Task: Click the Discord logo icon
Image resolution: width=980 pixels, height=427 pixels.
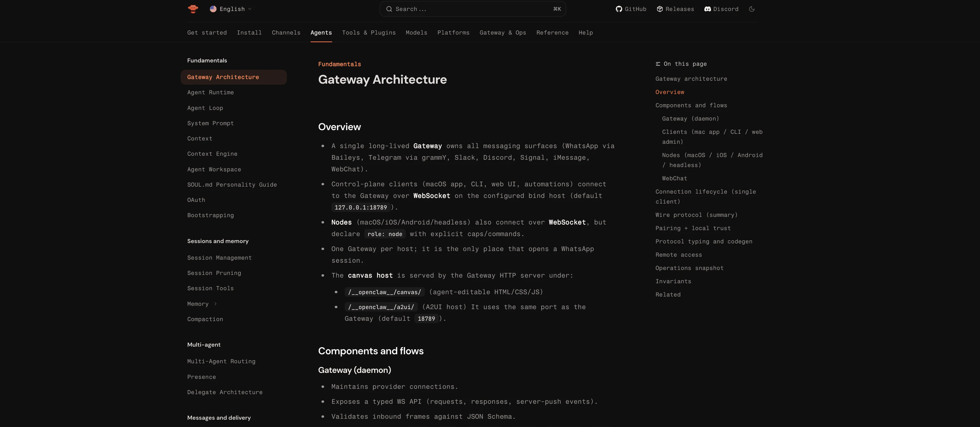Action: click(x=707, y=9)
